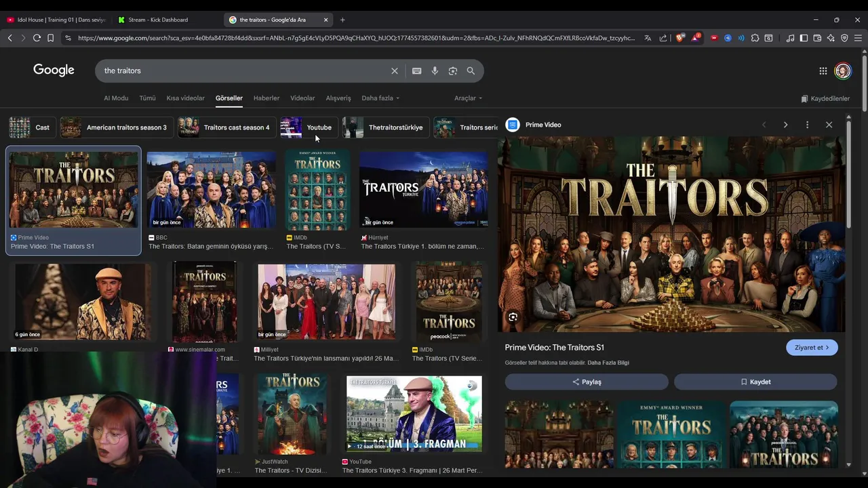Toggle the browser sidebar panel icon
Screen dimensions: 868x488
[x=804, y=38]
